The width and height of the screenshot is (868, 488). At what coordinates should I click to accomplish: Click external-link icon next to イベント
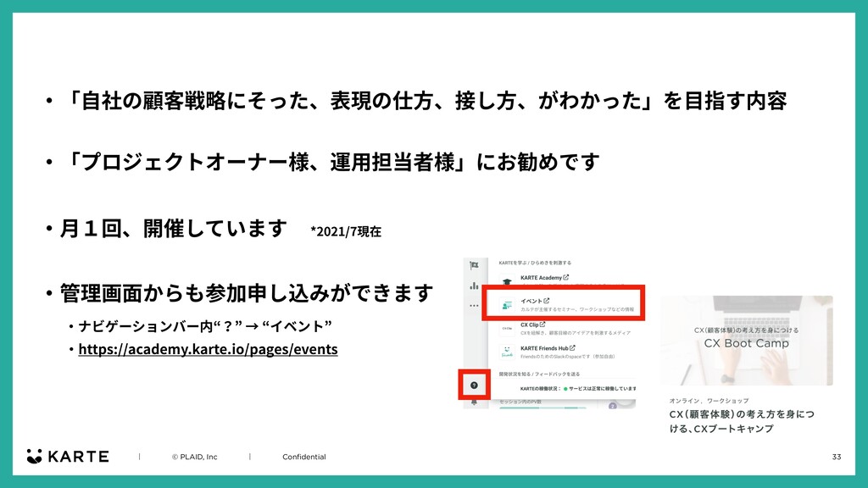tap(547, 301)
